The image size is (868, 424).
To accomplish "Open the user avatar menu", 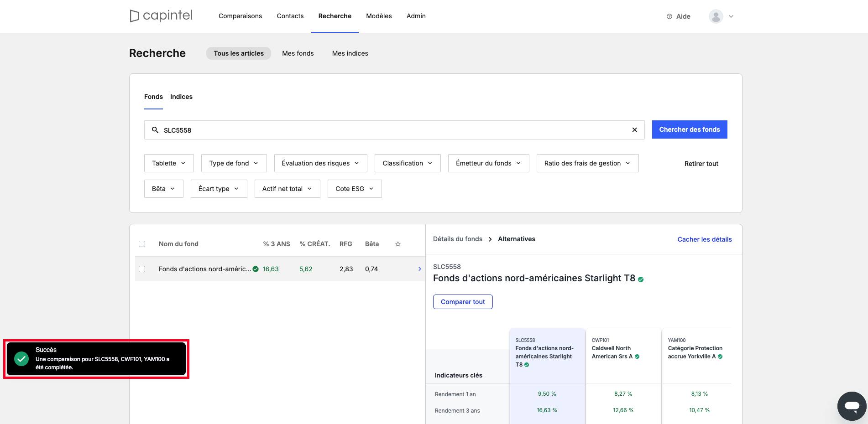I will coord(716,16).
